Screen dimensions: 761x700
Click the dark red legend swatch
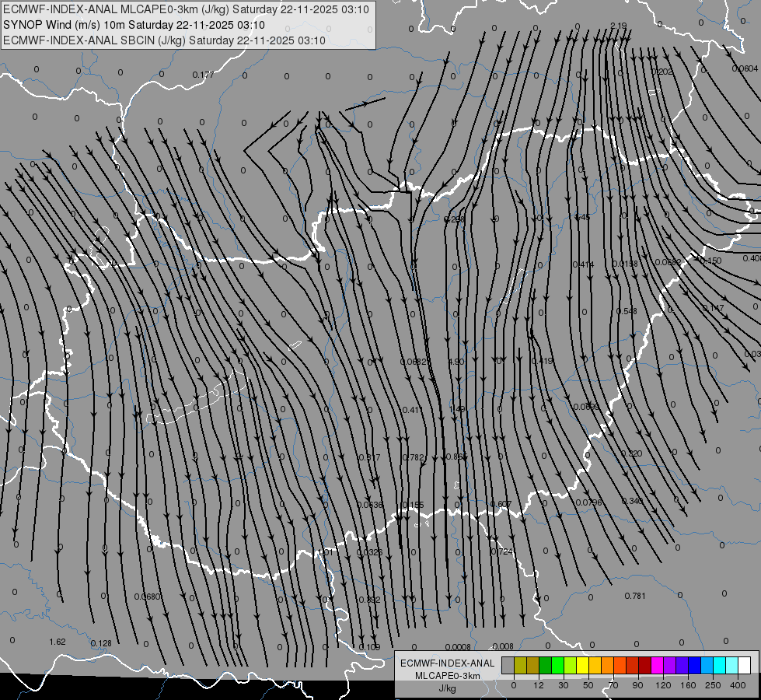click(x=644, y=666)
